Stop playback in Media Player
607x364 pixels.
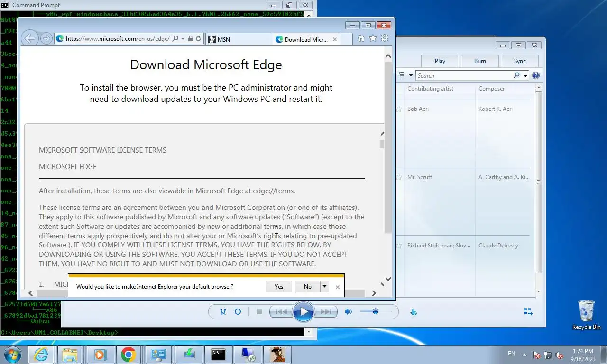point(259,312)
